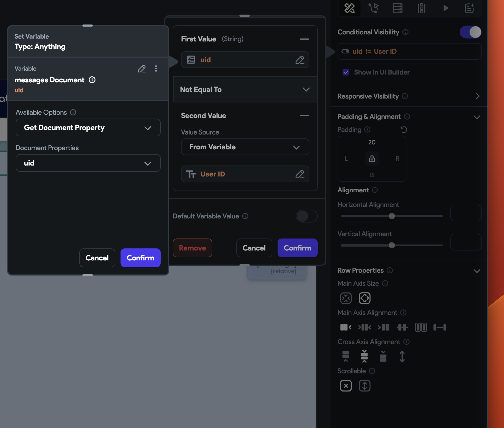This screenshot has height=428, width=504.
Task: Toggle Conditional Visibility switch off
Action: [470, 32]
